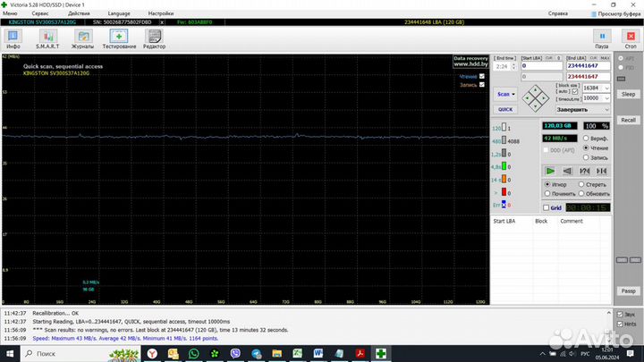Open the S.M.A.R.T panel
Screen dimensions: 644x362
(47, 39)
